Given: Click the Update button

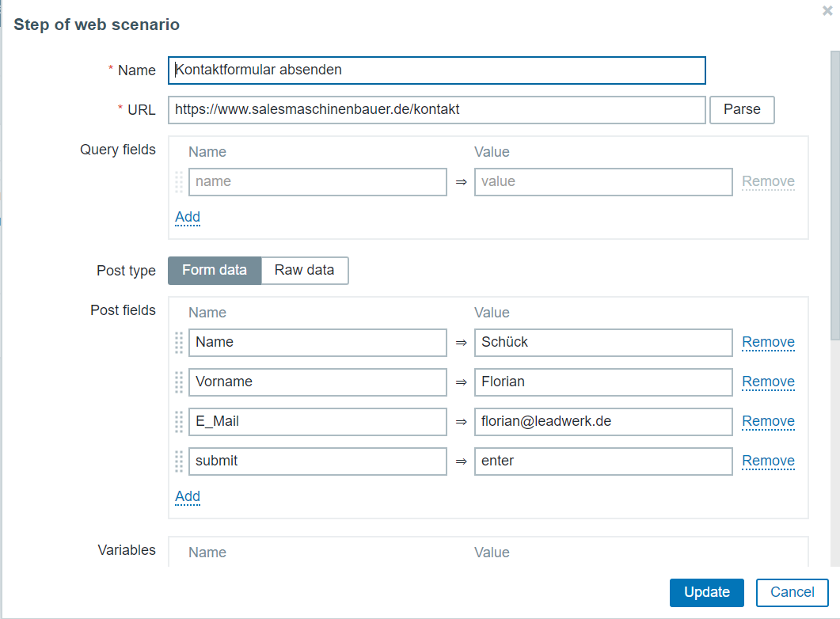Looking at the screenshot, I should [707, 592].
